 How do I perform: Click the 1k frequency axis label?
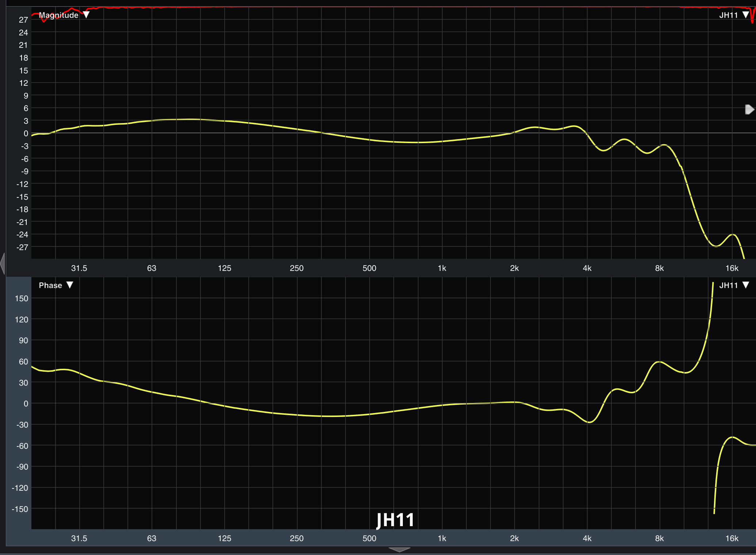[442, 268]
